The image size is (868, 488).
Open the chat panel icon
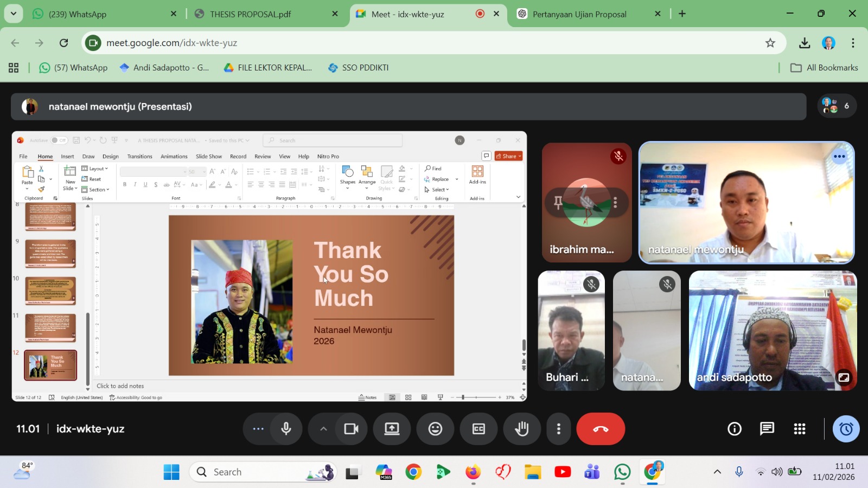click(x=767, y=429)
